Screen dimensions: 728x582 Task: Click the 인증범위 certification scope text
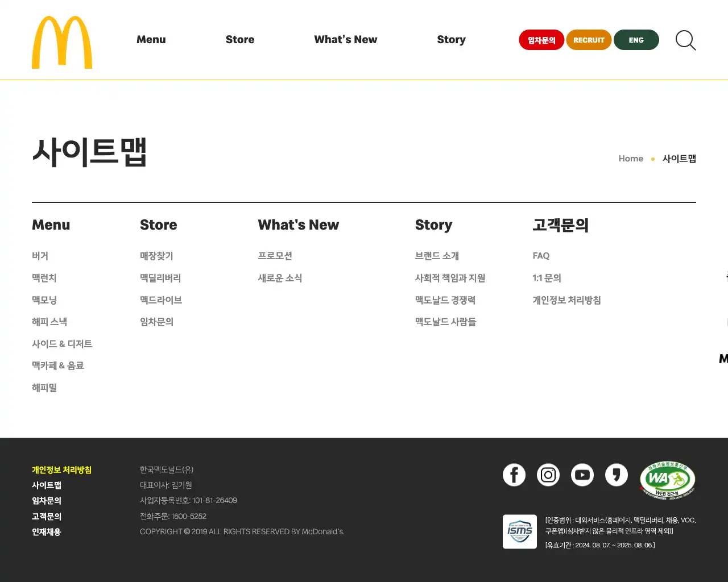[x=621, y=525]
